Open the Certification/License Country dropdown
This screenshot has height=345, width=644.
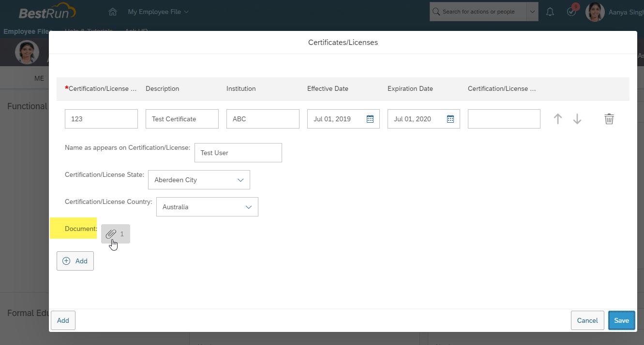[x=207, y=207]
